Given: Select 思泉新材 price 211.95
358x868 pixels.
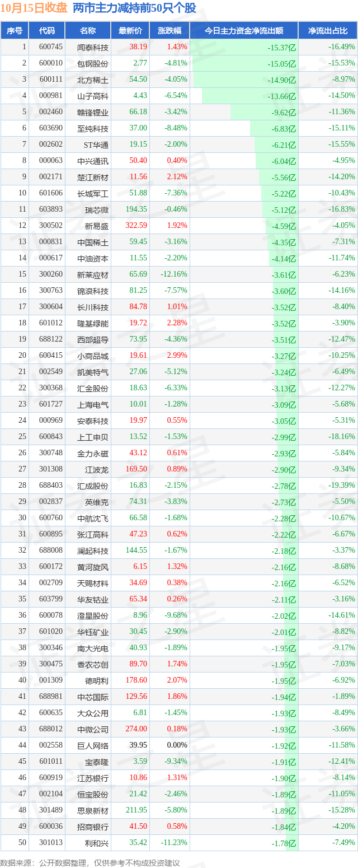Looking at the screenshot, I should point(136,810).
